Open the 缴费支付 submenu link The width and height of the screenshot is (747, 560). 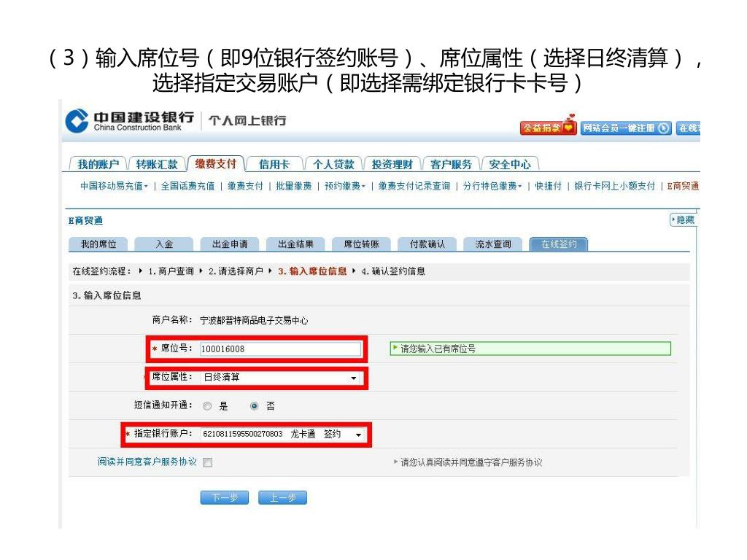tap(245, 186)
